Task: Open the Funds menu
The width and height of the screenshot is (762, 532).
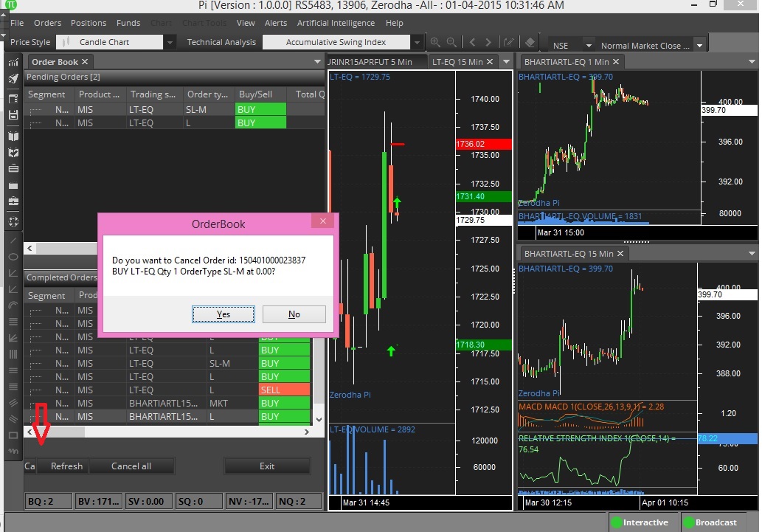Action: 128,23
